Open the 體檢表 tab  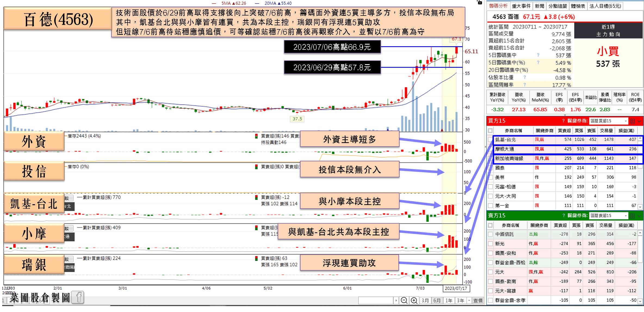click(578, 6)
